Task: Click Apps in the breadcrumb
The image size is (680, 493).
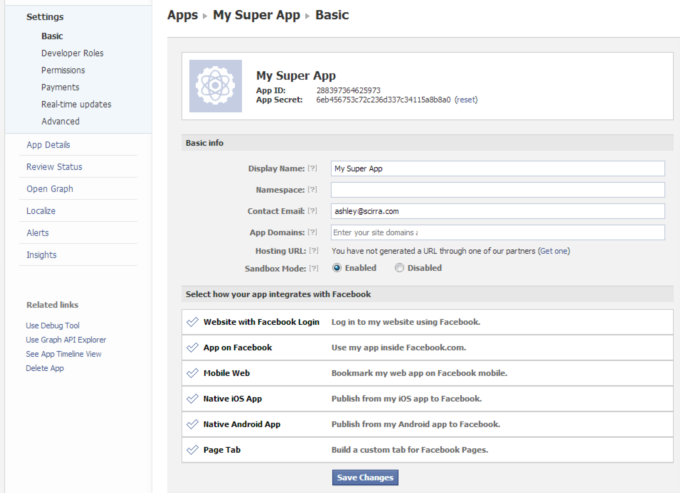Action: (183, 15)
